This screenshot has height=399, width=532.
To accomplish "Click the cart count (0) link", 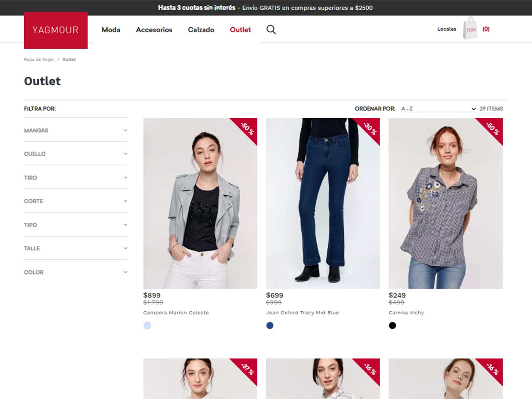I will coord(486,29).
